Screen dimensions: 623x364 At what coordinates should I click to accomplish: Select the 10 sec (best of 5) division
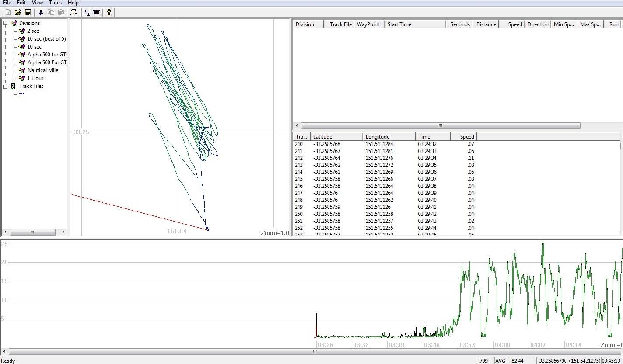[46, 39]
